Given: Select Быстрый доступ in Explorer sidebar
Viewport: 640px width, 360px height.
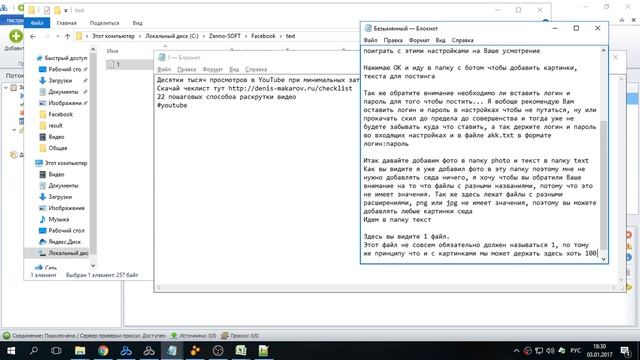Looking at the screenshot, I should [62, 58].
